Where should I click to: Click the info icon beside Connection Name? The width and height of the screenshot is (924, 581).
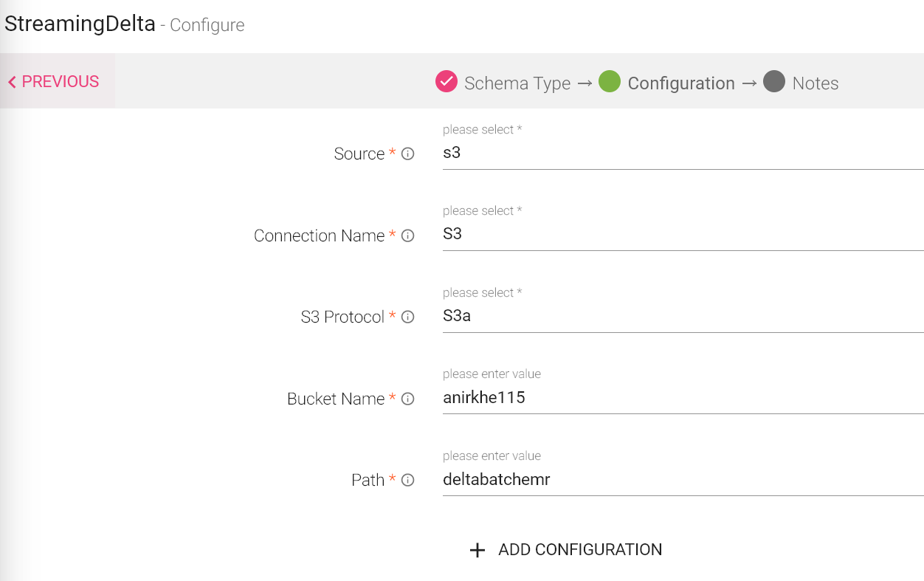pyautogui.click(x=407, y=236)
